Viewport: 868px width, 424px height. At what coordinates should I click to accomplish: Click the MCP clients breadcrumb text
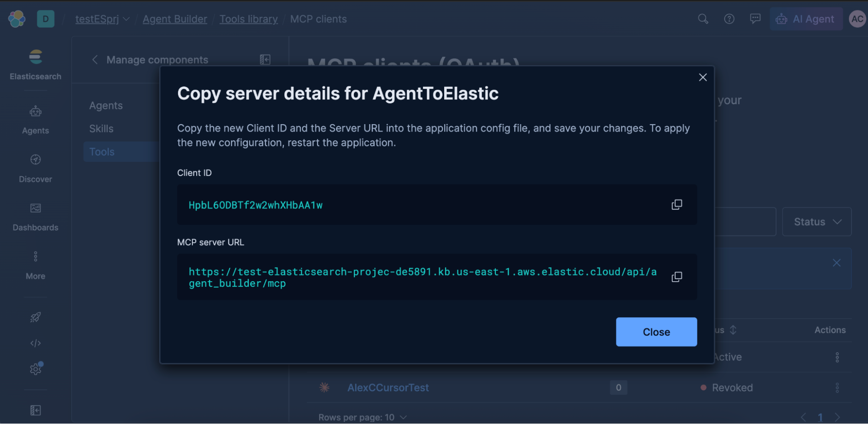(318, 19)
